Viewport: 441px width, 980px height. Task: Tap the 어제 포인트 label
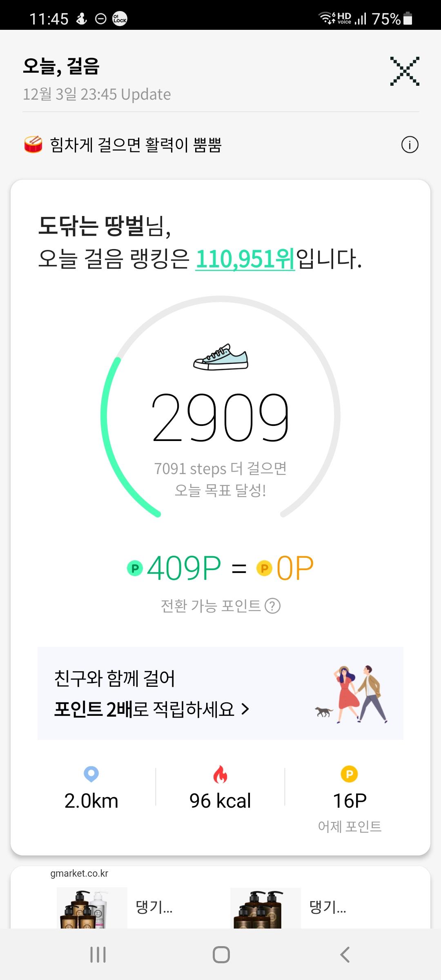point(350,826)
